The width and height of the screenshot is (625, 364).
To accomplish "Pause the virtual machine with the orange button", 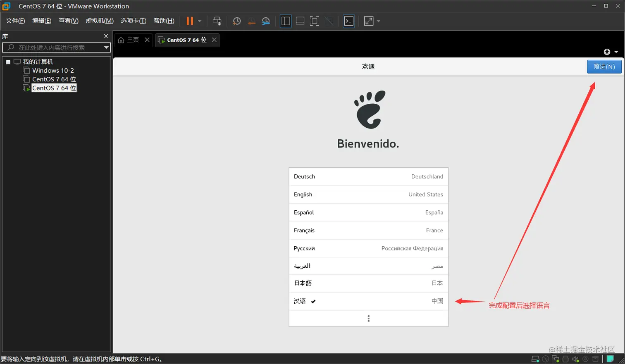I will coord(190,21).
